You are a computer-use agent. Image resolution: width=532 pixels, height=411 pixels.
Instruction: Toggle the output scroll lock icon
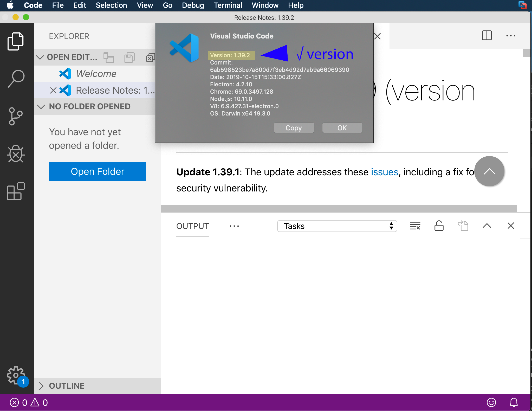(x=439, y=226)
